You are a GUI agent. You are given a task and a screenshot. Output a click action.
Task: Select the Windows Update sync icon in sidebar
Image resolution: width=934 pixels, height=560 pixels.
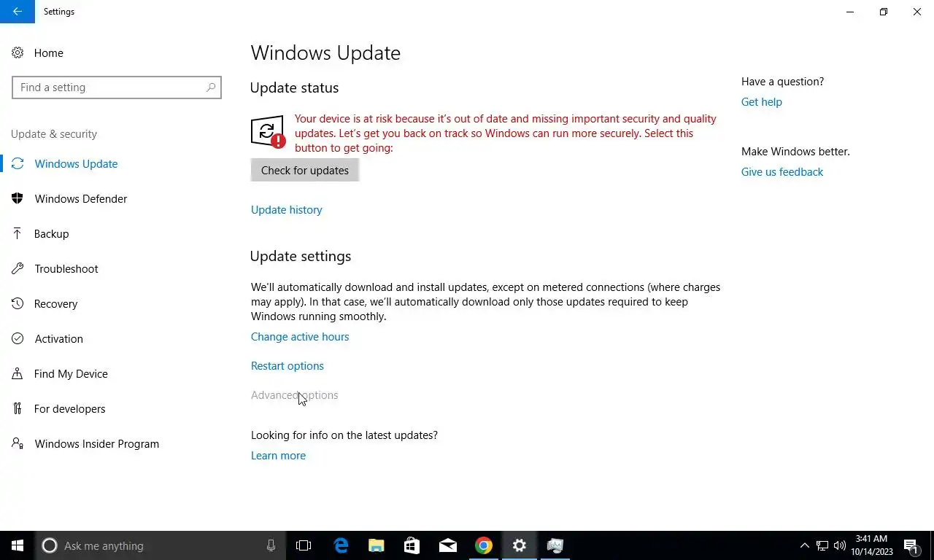[18, 164]
